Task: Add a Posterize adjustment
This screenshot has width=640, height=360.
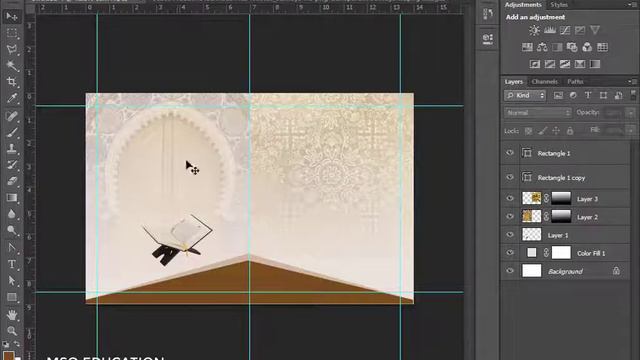Action: [x=550, y=64]
